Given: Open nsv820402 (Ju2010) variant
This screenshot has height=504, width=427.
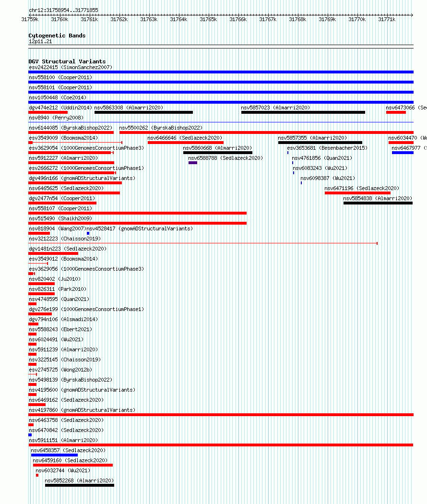Looking at the screenshot, I should [x=55, y=279].
